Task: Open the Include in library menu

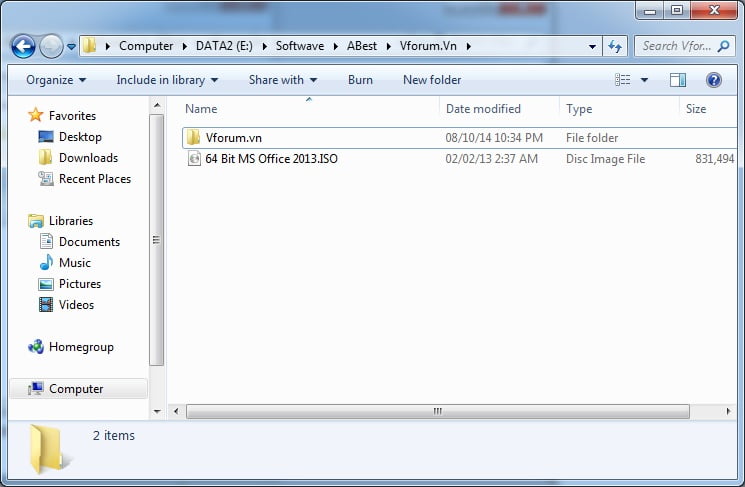Action: [x=167, y=80]
